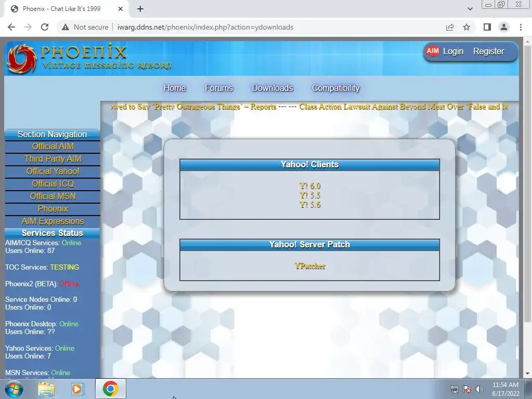Select Official AIM in section navigation
Screen dimensions: 532x399
click(52, 147)
